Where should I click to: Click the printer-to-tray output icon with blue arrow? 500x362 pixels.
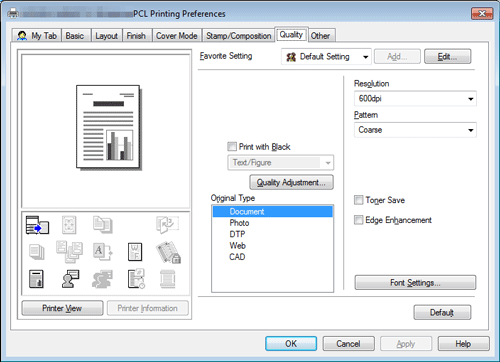[37, 225]
